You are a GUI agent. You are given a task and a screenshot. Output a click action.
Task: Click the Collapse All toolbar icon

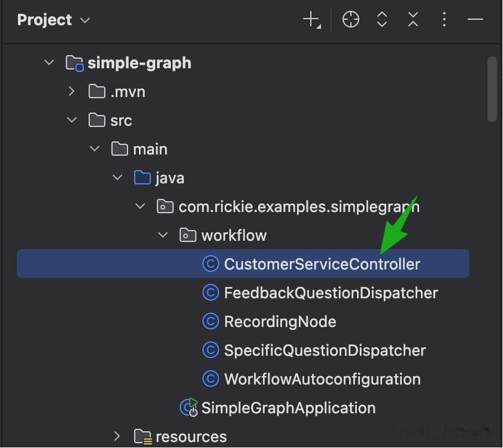click(413, 20)
